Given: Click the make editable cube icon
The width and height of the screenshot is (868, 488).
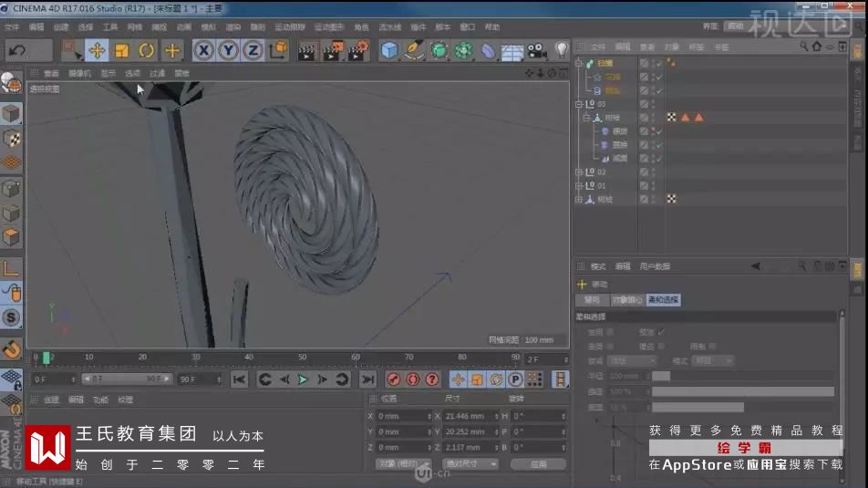Looking at the screenshot, I should [x=11, y=113].
